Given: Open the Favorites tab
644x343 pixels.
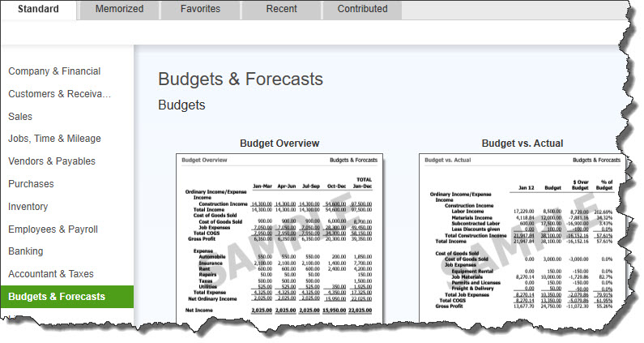Looking at the screenshot, I should coord(200,9).
